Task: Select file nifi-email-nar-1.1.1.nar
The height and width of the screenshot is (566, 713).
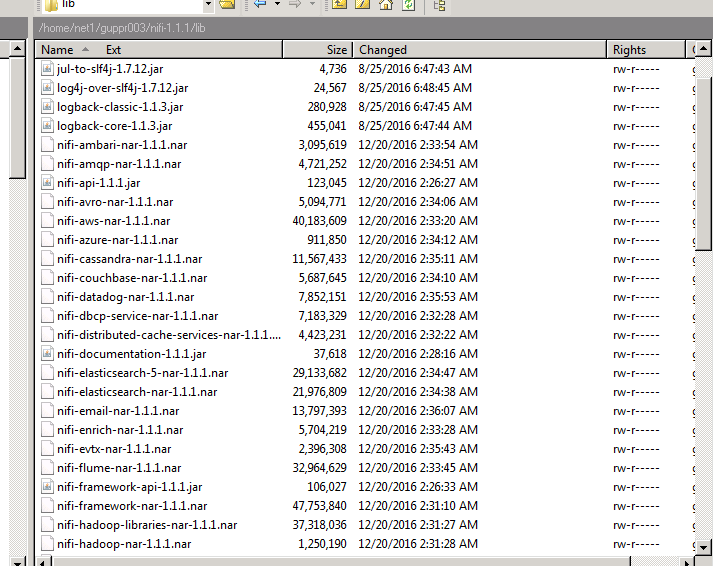Action: [x=118, y=411]
